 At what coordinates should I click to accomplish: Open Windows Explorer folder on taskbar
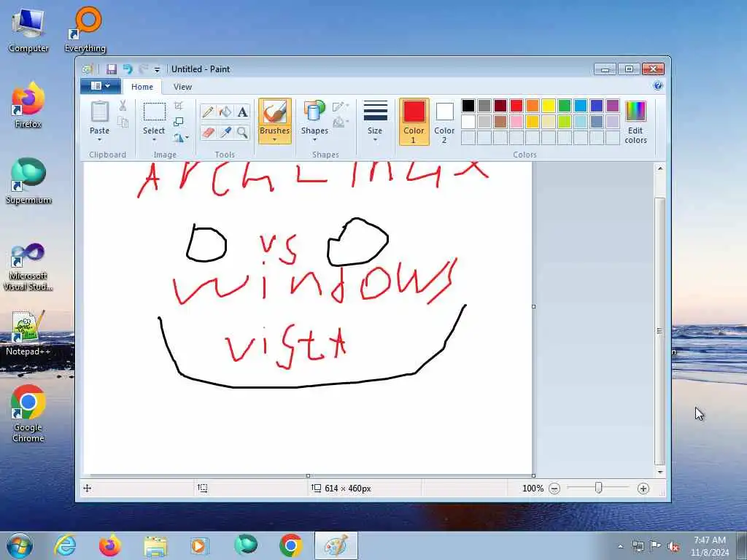[x=155, y=545]
